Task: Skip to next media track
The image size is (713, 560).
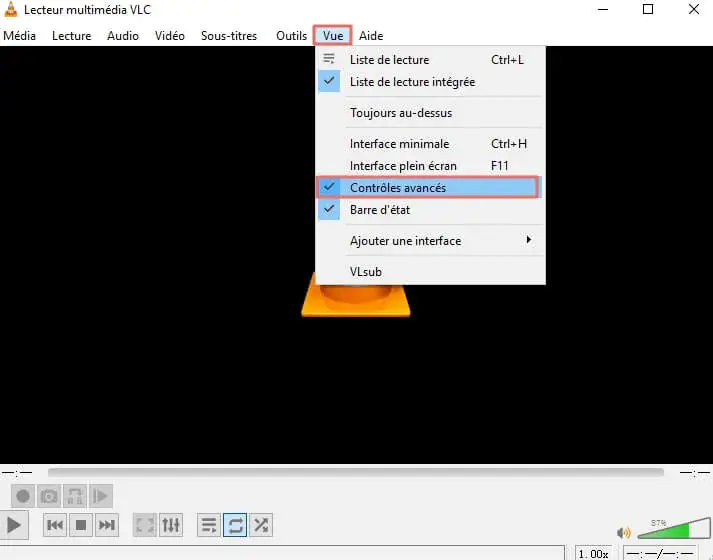Action: coord(107,524)
